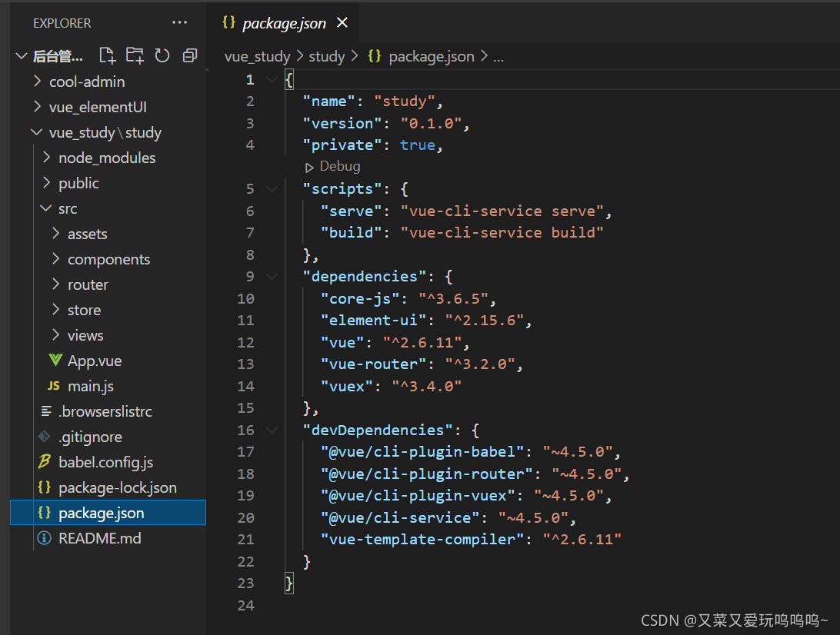The image size is (840, 635).
Task: Click the Debug play triangle above scripts
Action: coord(309,168)
